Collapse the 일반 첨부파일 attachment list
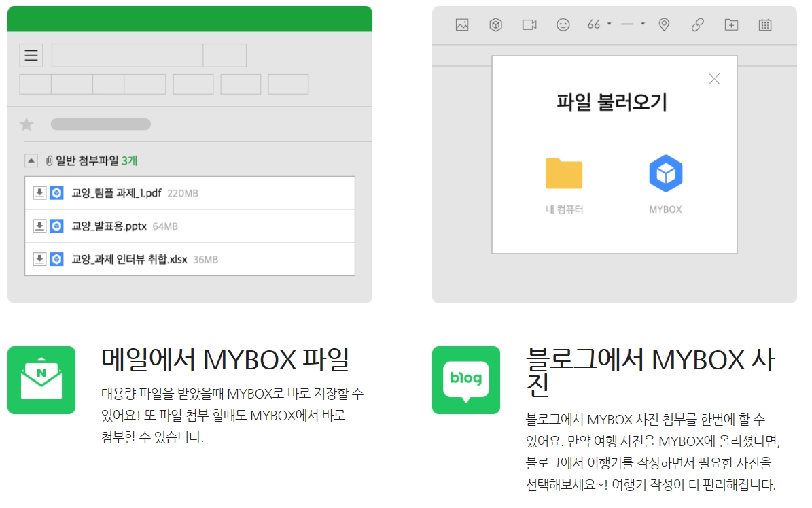 click(x=31, y=160)
